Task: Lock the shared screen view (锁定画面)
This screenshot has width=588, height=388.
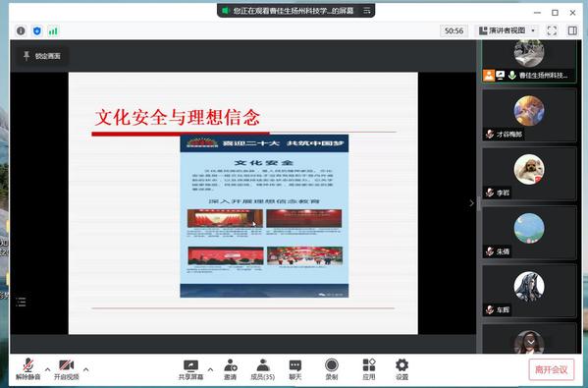Action: point(42,56)
